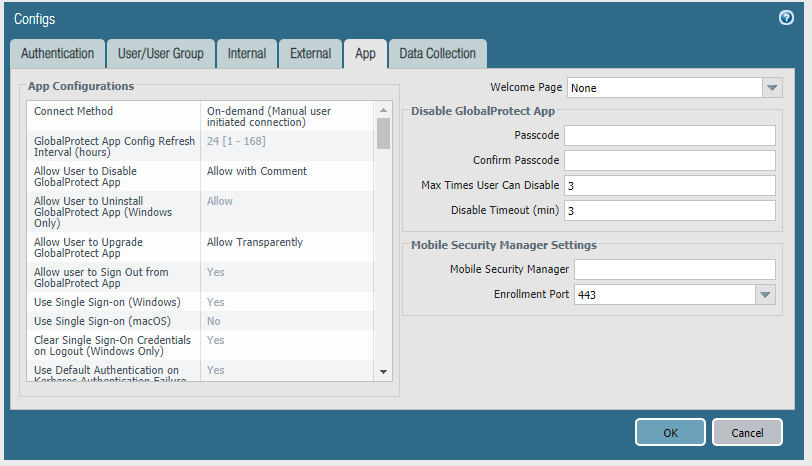
Task: Switch to the Authentication tab
Action: (x=57, y=54)
